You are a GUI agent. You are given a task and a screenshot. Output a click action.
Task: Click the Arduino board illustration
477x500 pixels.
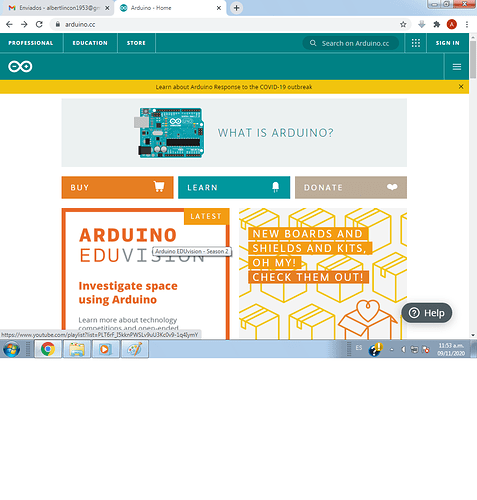169,133
